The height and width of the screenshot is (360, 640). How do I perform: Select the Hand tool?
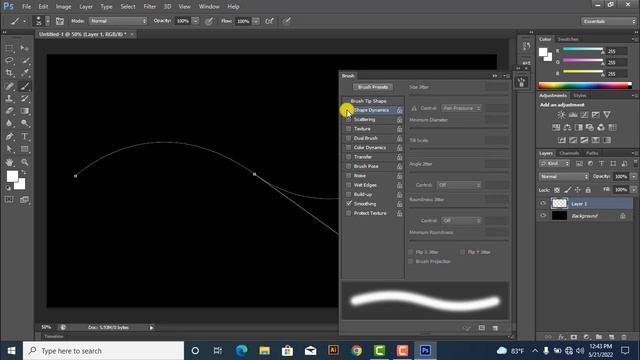point(9,162)
